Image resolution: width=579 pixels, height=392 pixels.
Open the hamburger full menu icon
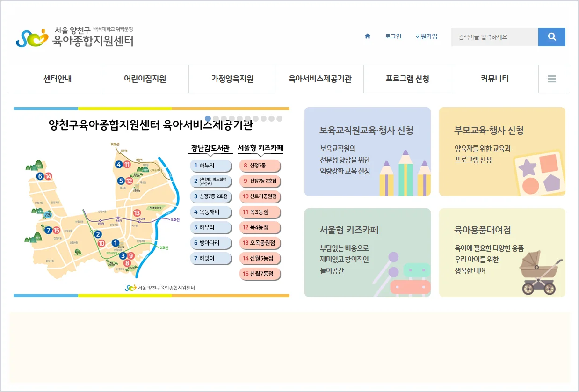(552, 79)
